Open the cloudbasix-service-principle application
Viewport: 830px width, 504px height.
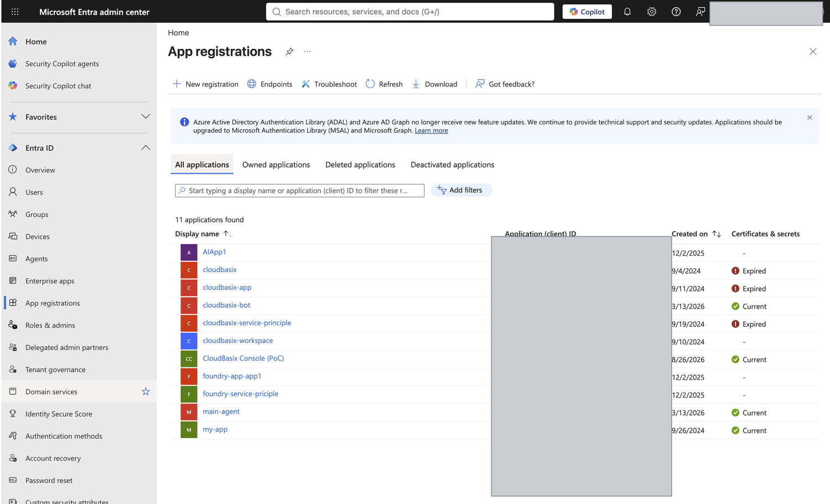pos(247,323)
